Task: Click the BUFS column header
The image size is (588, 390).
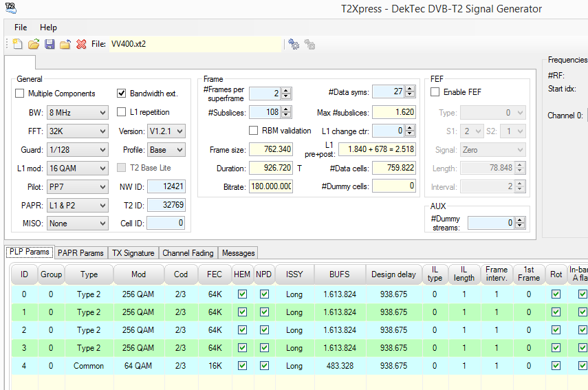Action: pyautogui.click(x=340, y=274)
